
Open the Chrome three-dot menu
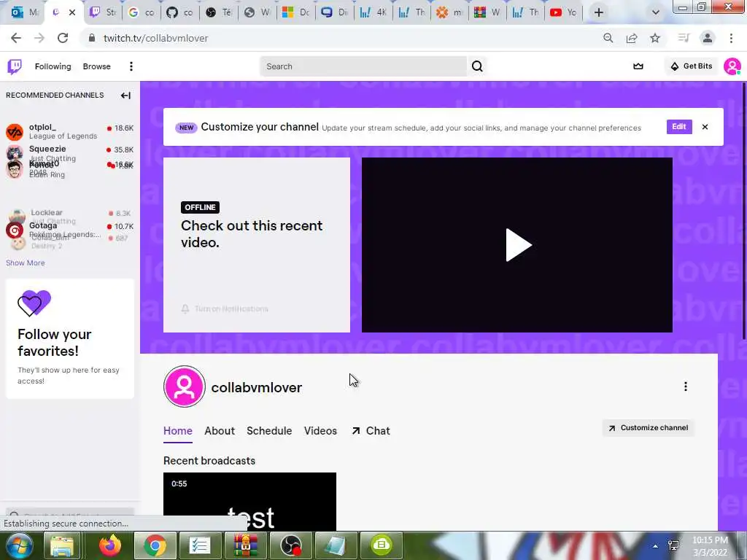(731, 38)
